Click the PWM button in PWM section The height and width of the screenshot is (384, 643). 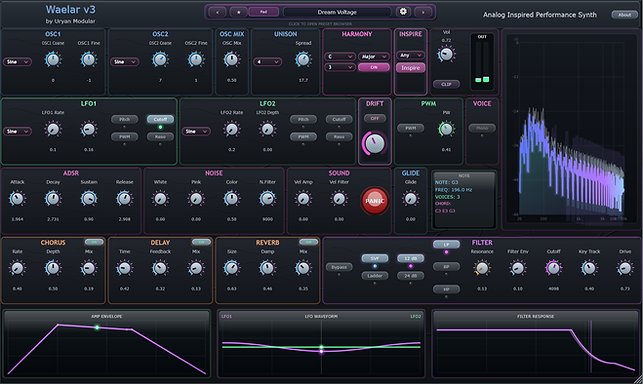(x=410, y=128)
